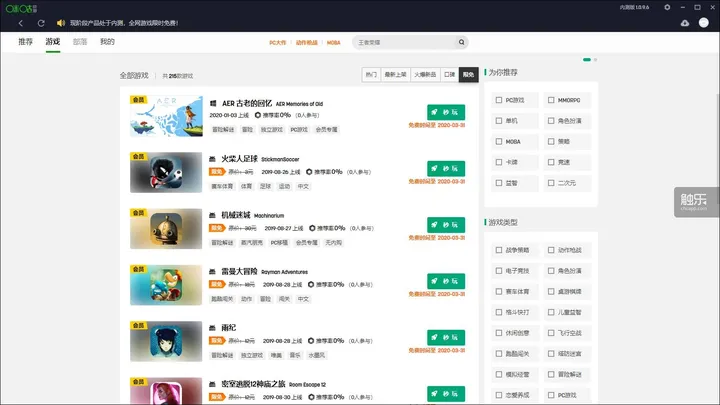The height and width of the screenshot is (405, 720).
Task: Check the 飞行空战 filter
Action: click(x=551, y=333)
